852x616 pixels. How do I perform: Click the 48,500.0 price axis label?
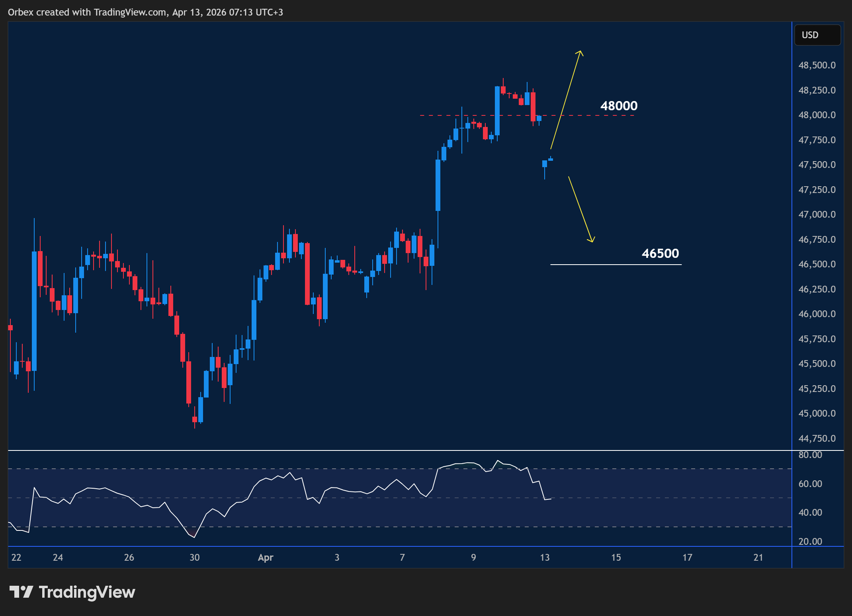pos(817,65)
